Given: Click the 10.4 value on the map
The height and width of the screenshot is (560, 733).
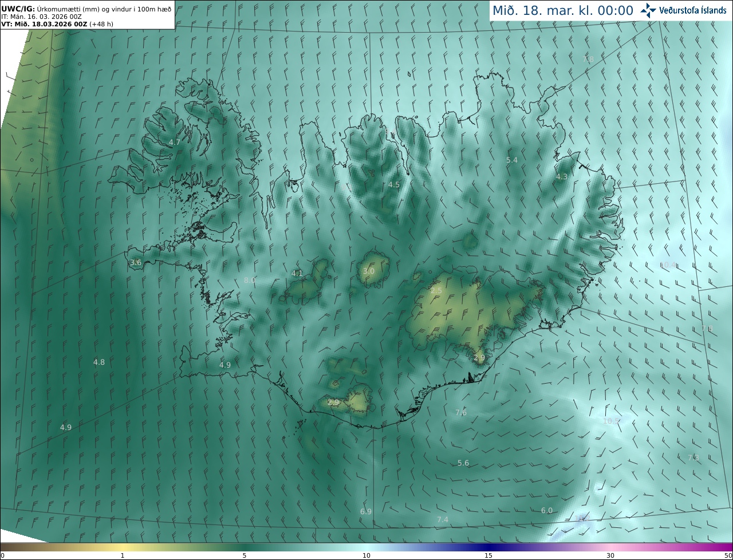Looking at the screenshot, I should click(x=668, y=265).
